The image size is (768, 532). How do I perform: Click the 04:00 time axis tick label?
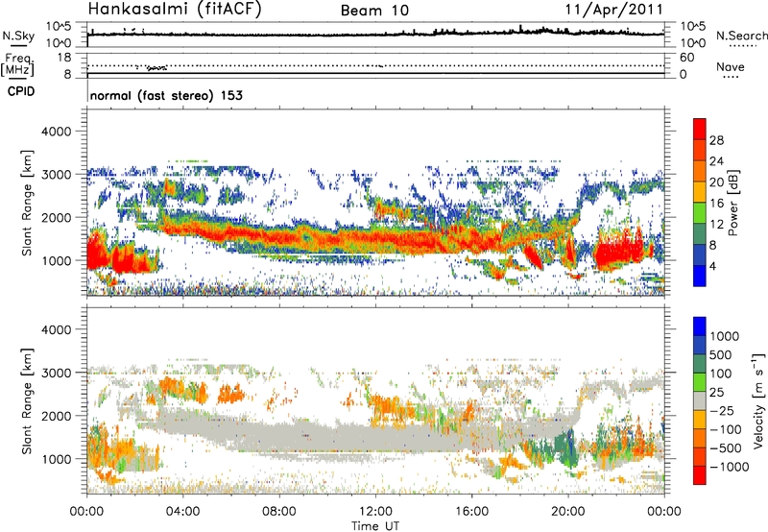click(182, 512)
